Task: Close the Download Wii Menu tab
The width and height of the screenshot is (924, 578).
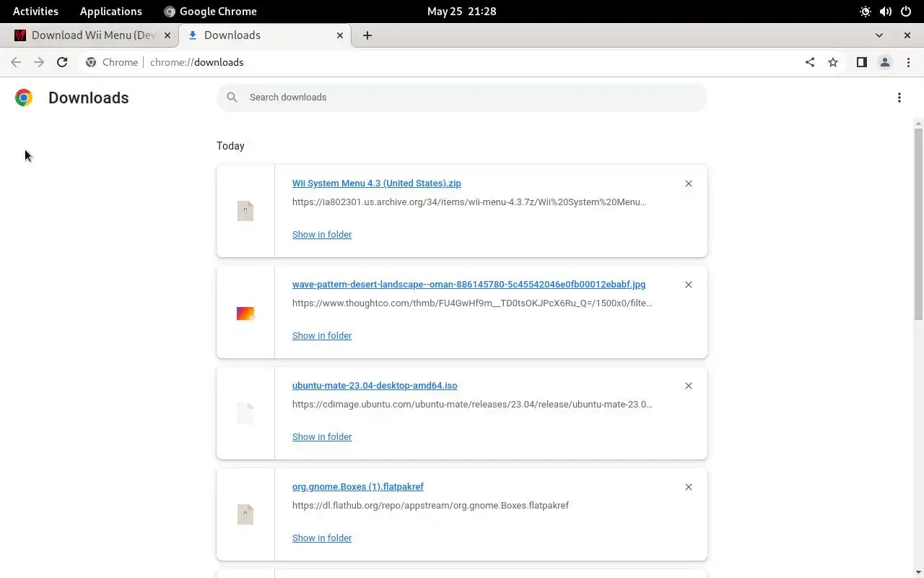Action: 167,35
